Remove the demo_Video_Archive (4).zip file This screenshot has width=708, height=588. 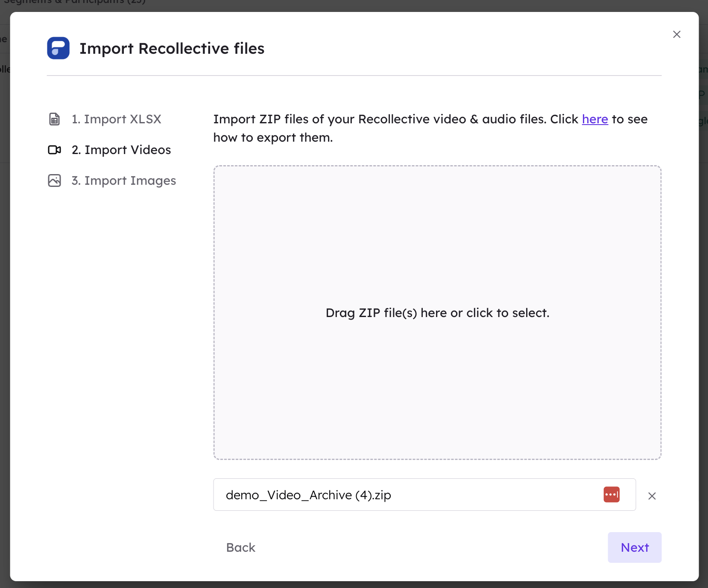652,496
